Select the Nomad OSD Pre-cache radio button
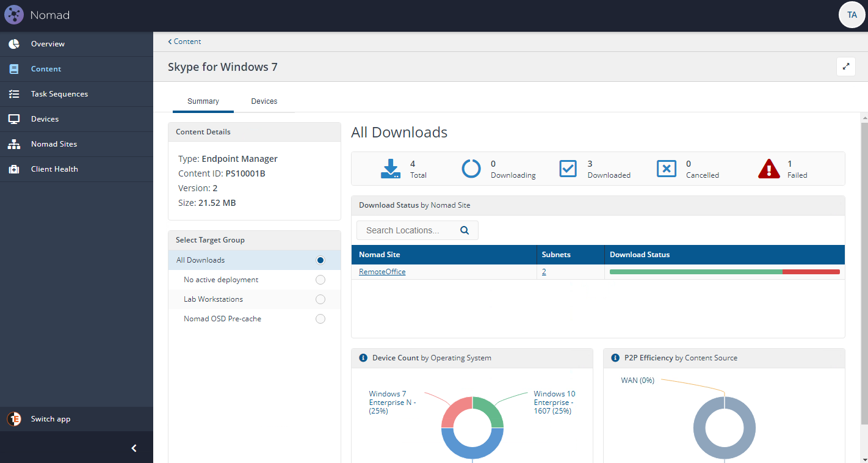This screenshot has width=868, height=463. (x=320, y=319)
